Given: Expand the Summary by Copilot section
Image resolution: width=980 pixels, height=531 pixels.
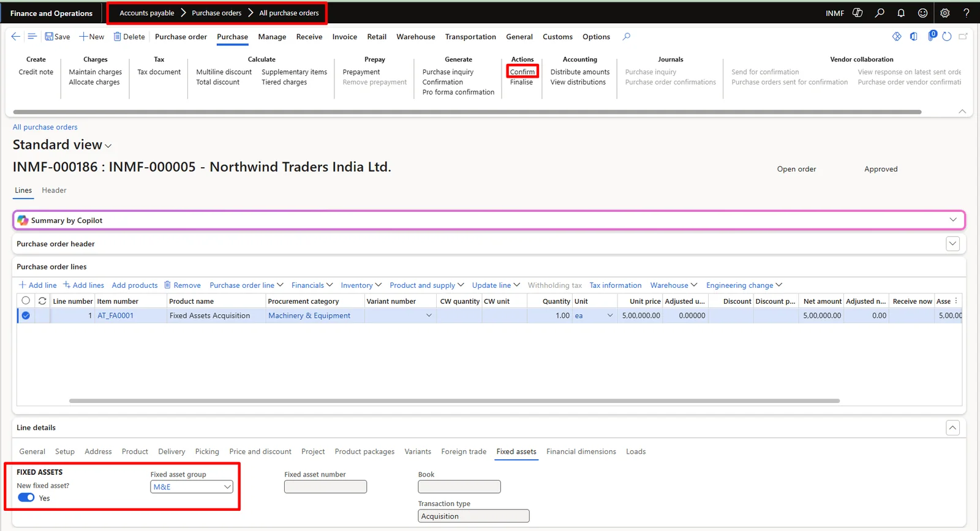Looking at the screenshot, I should tap(953, 220).
